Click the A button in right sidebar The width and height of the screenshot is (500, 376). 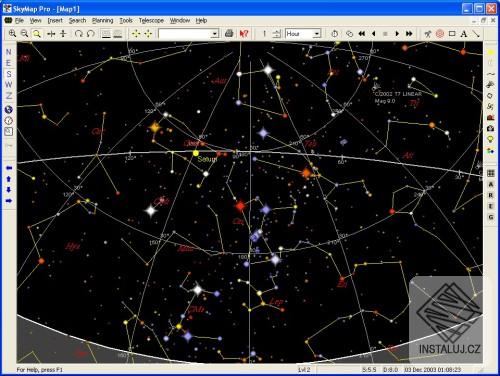(490, 184)
